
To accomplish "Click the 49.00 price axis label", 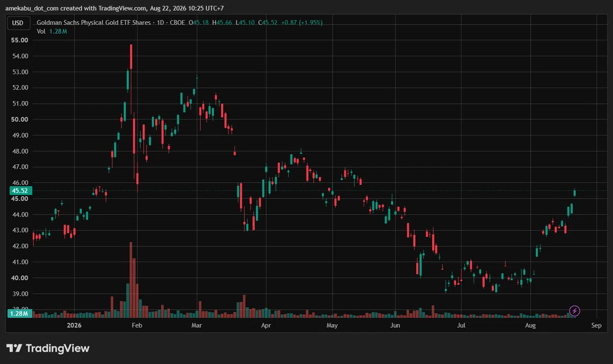I will tap(20, 135).
